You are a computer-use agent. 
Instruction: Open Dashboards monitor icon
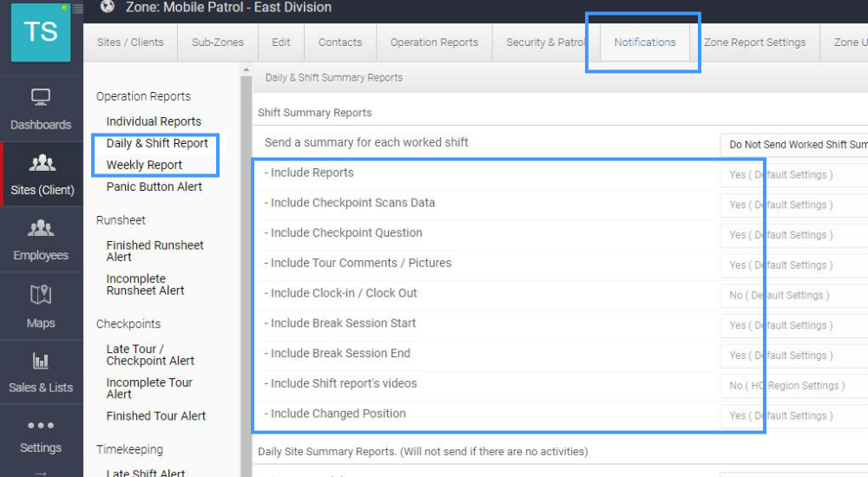coord(41,97)
